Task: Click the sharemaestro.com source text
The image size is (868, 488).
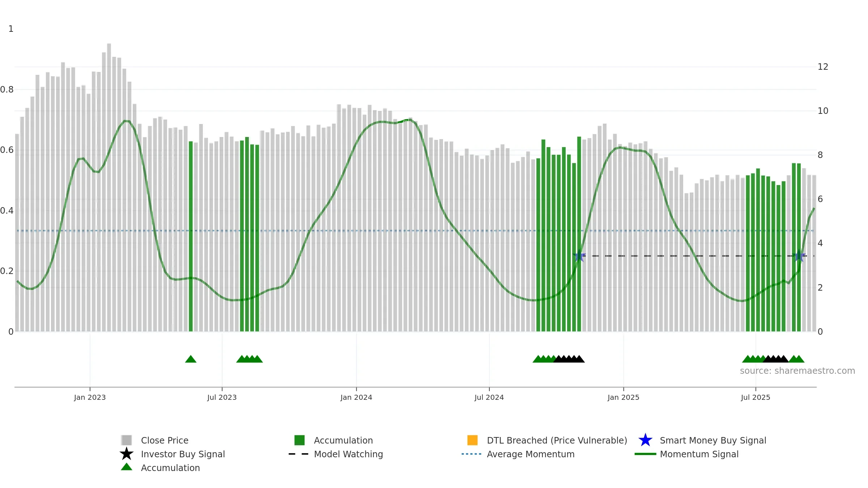Action: tap(797, 371)
